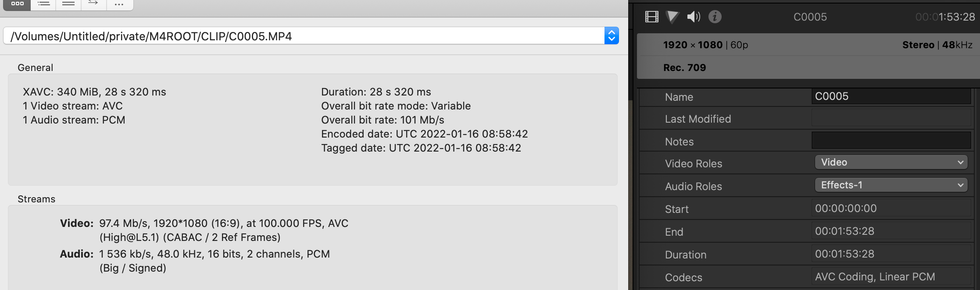Screen dimensions: 980x290
Task: Open the Audio inspector speaker icon
Action: [x=693, y=17]
